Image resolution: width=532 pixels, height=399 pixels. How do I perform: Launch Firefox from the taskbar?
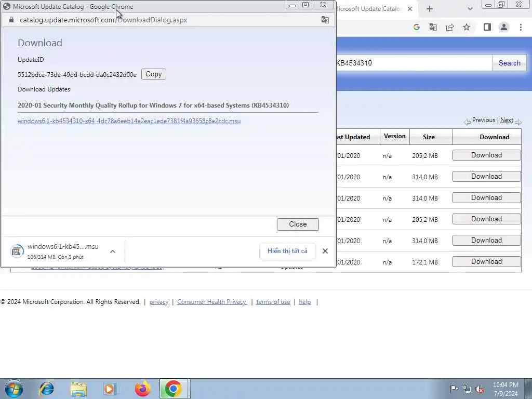[142, 389]
